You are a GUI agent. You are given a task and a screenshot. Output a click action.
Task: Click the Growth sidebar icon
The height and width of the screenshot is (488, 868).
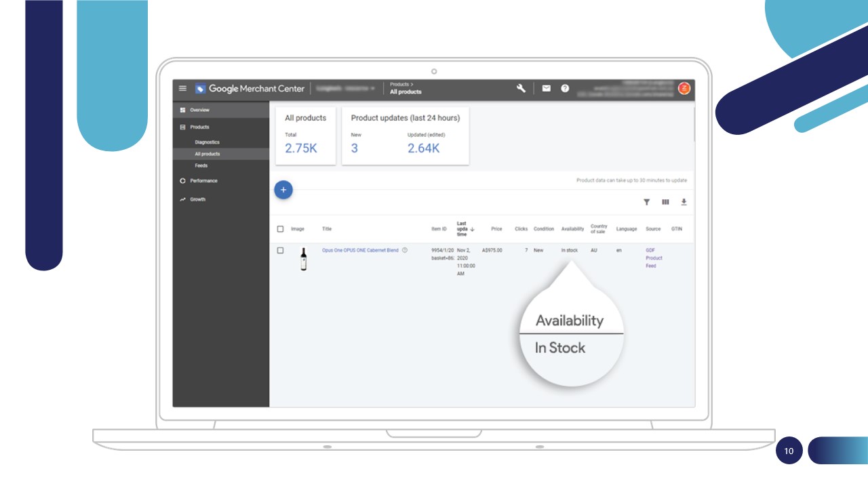point(182,199)
